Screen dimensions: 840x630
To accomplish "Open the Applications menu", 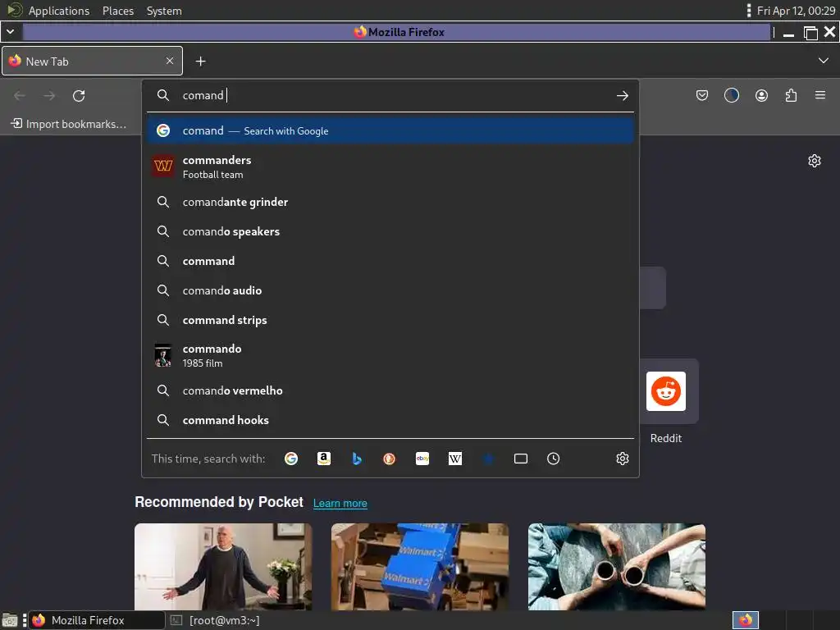I will (x=59, y=11).
